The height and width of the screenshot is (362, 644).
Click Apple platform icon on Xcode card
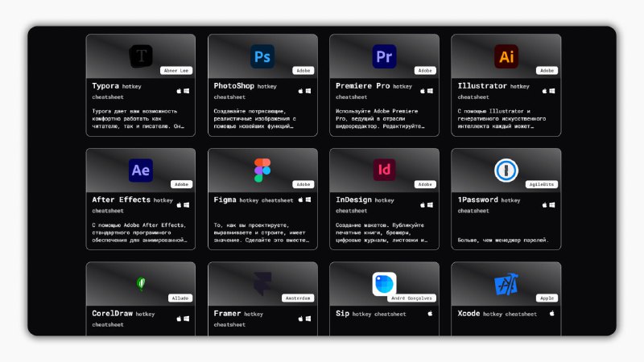tap(552, 314)
